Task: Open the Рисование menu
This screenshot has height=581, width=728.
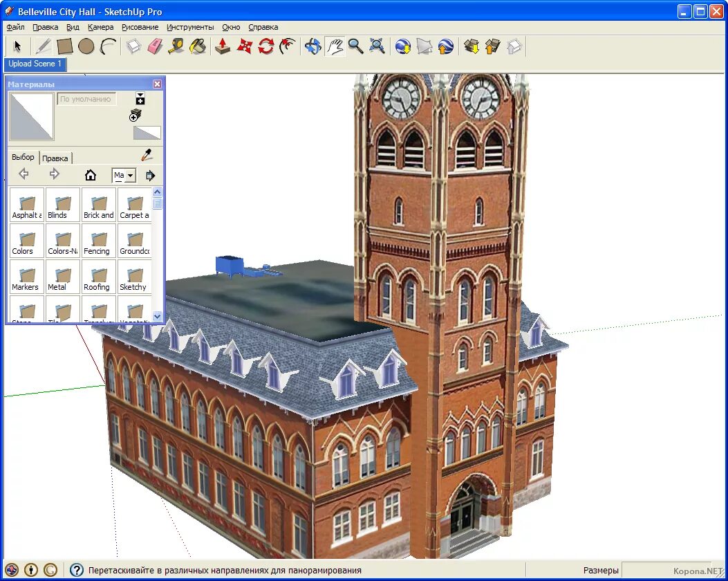Action: 140,27
